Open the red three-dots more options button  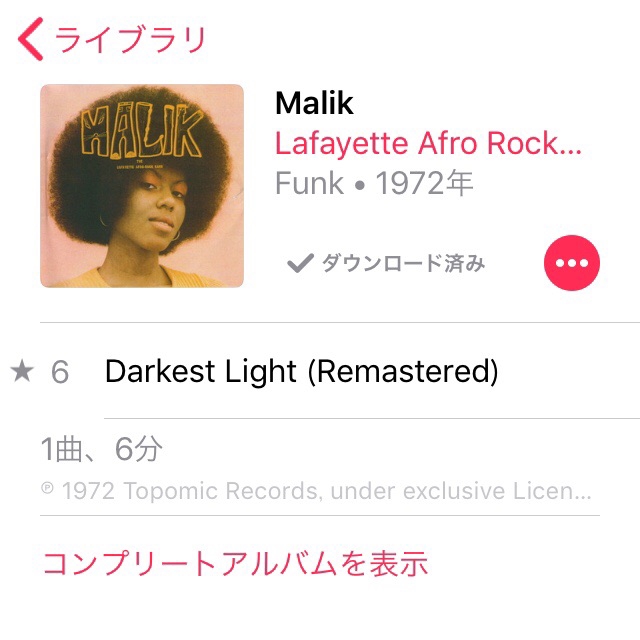click(x=571, y=263)
